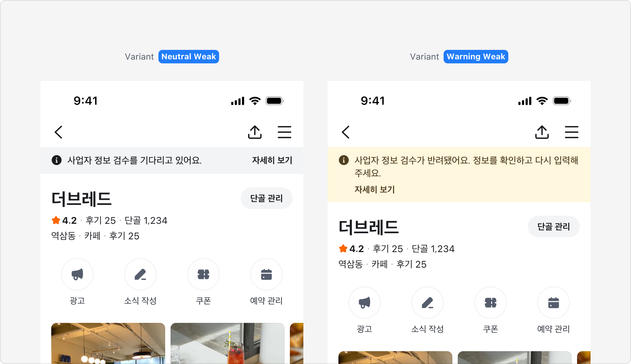
Task: Tap the back chevron on Neutral Weak screen
Action: [58, 132]
